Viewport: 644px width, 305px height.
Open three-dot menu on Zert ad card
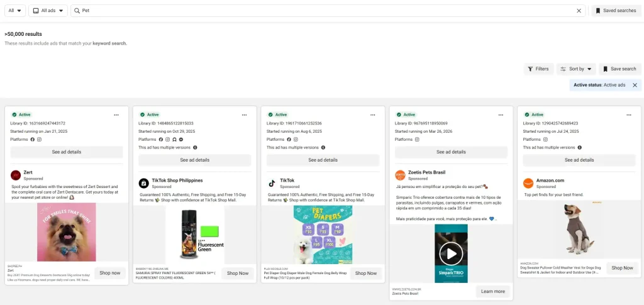point(116,115)
